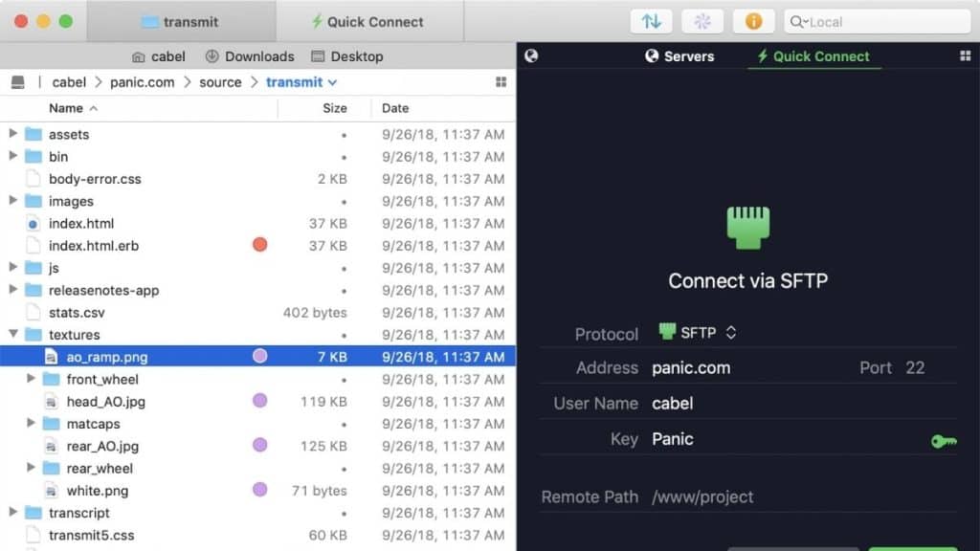This screenshot has width=980, height=551.
Task: Open the Downloads favorite in the shortcuts bar
Action: click(250, 56)
